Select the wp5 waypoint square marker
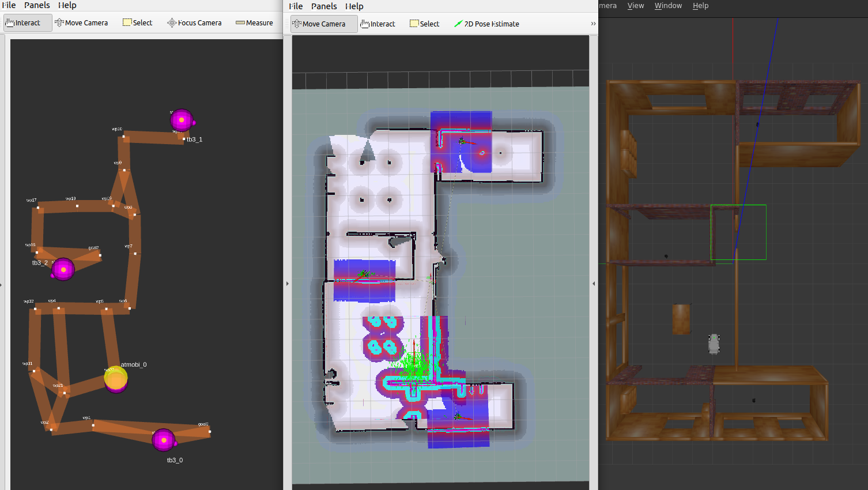868x490 pixels. [106, 309]
